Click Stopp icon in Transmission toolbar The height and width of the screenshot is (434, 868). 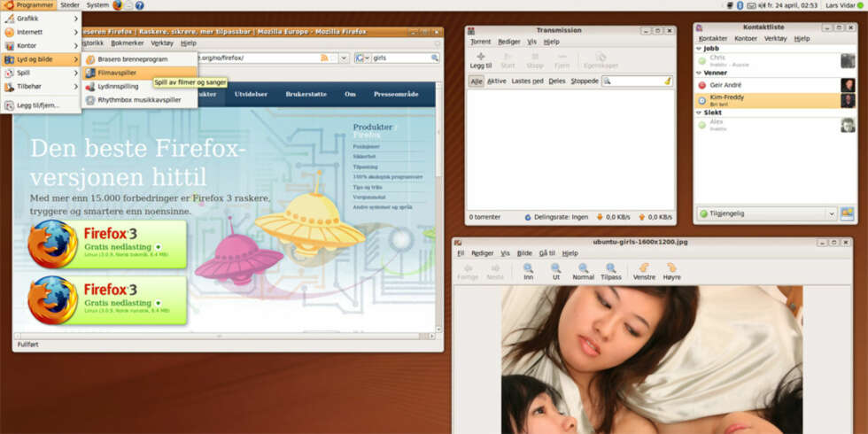(535, 60)
